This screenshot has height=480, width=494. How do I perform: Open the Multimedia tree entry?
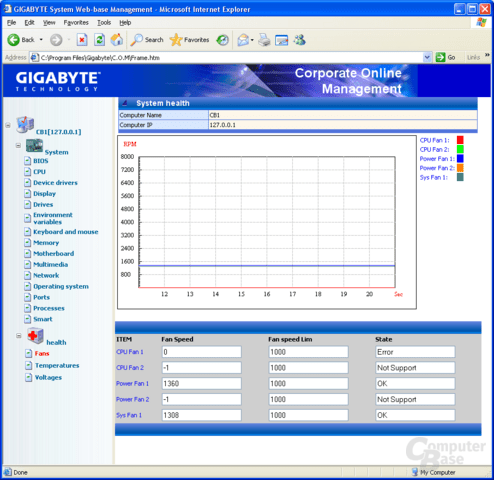[x=51, y=265]
